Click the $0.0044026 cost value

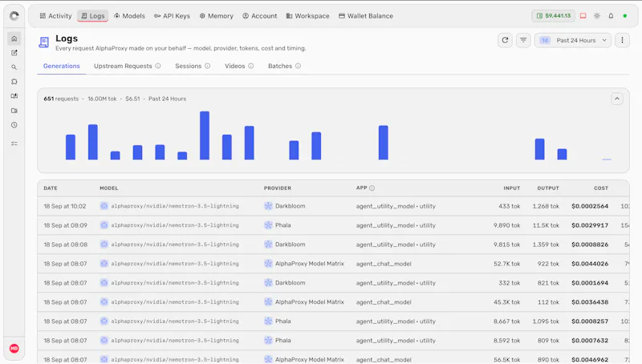coord(590,264)
